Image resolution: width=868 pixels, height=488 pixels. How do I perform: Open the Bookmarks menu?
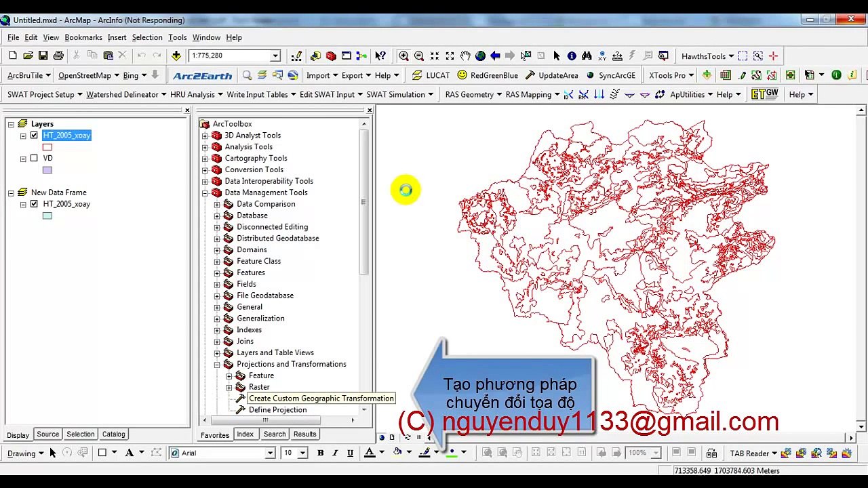coord(83,37)
